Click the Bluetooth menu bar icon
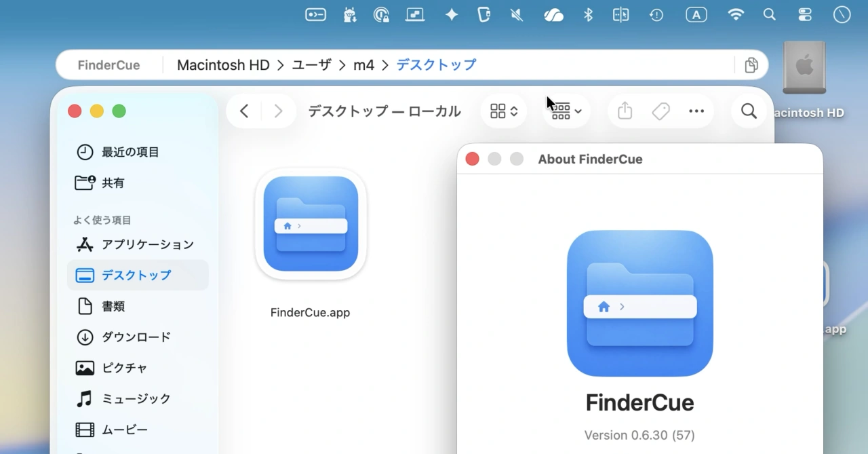868x454 pixels. pos(588,15)
